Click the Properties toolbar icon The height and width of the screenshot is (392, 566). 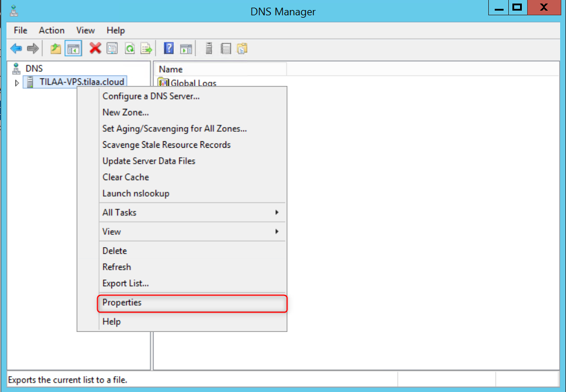(112, 48)
